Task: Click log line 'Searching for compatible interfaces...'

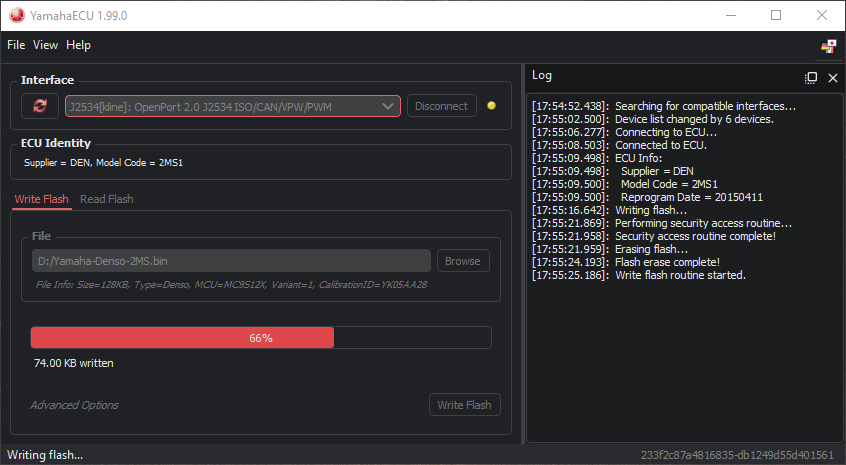Action: pos(664,106)
